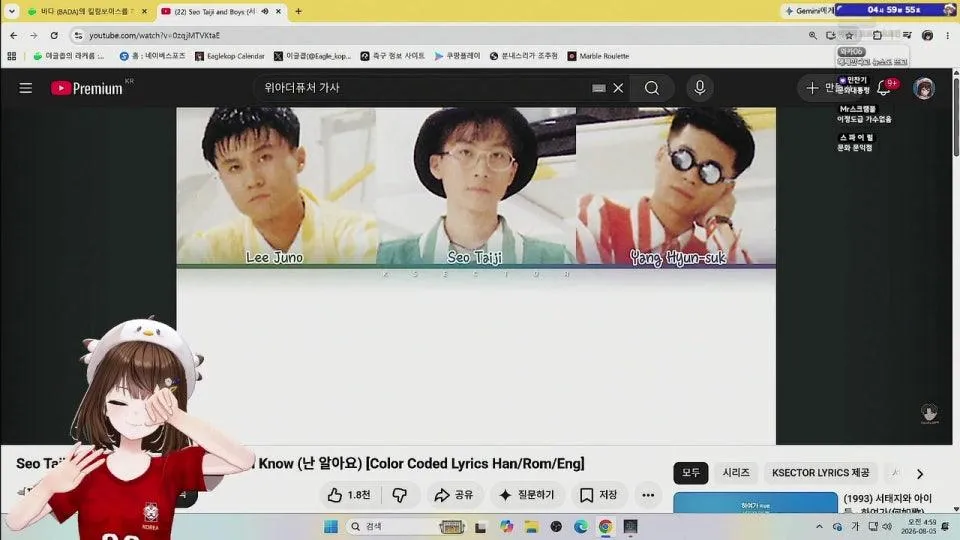Viewport: 960px width, 540px height.
Task: Close the 바다 (BADA) tab
Action: 144,11
